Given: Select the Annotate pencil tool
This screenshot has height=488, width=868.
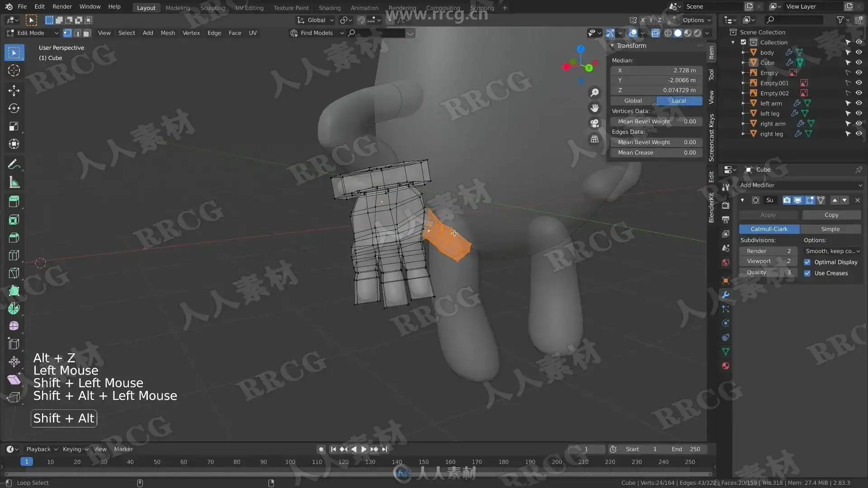Looking at the screenshot, I should pyautogui.click(x=14, y=164).
